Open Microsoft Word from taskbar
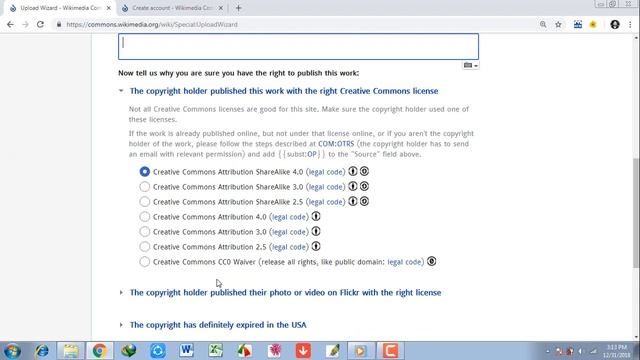 tap(187, 351)
